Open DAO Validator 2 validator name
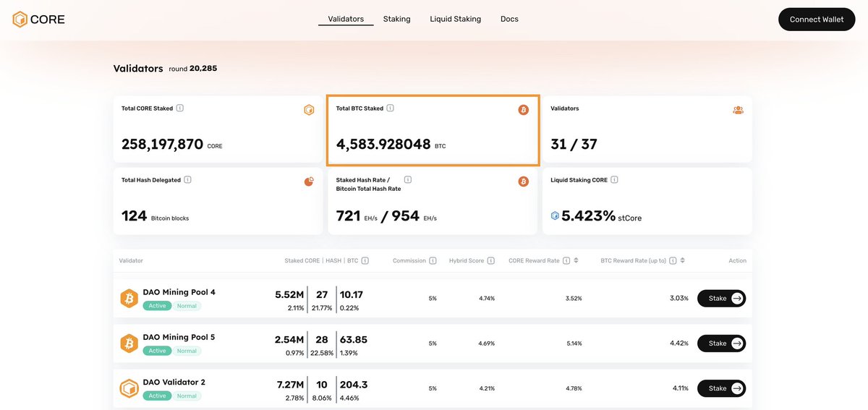Viewport: 868px width, 410px height. pyautogui.click(x=174, y=382)
